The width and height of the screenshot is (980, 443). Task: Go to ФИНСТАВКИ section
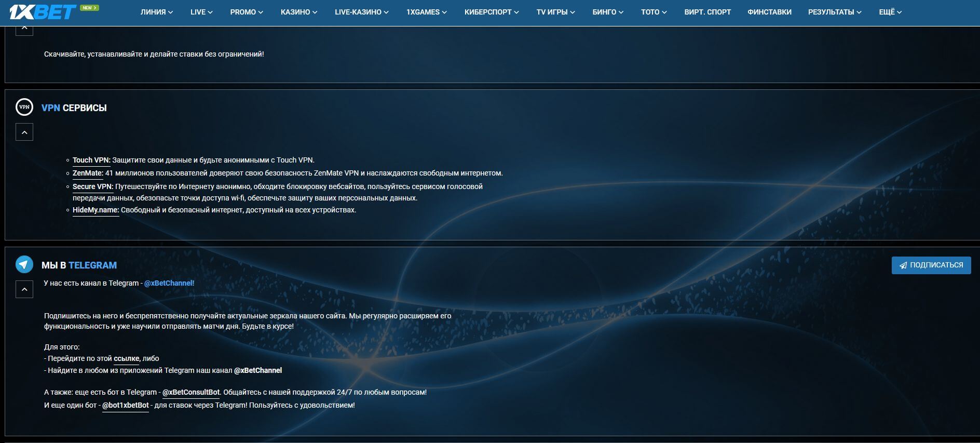[x=769, y=12]
